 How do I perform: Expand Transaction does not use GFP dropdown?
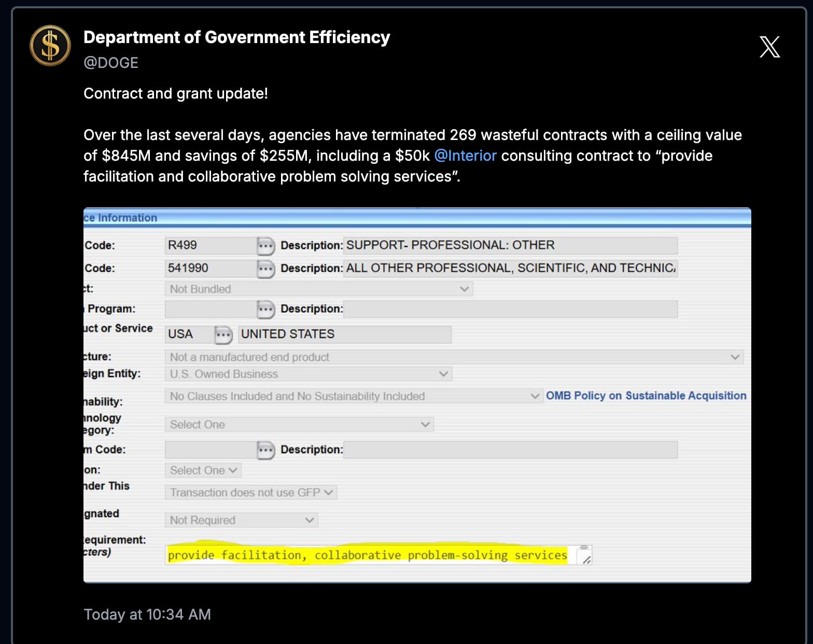[x=251, y=493]
